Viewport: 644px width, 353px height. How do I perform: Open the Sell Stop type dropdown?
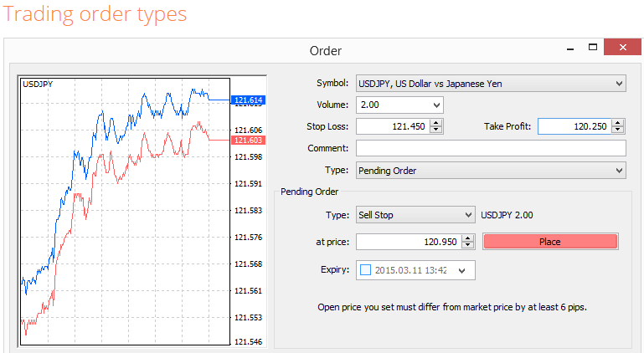pyautogui.click(x=415, y=215)
